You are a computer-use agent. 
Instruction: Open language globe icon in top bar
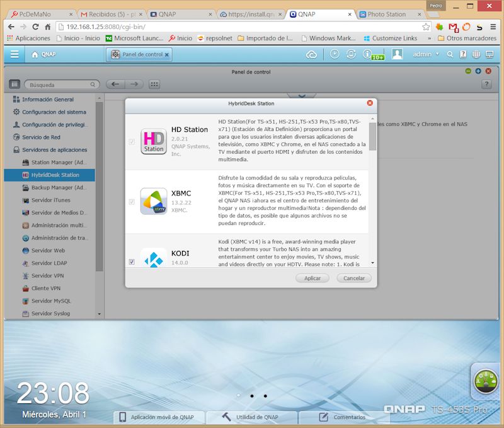[476, 54]
